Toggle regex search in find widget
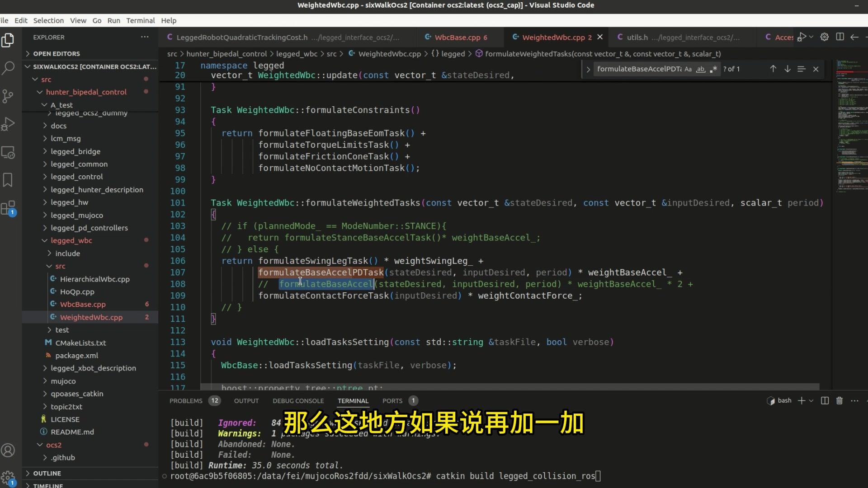 pyautogui.click(x=713, y=69)
